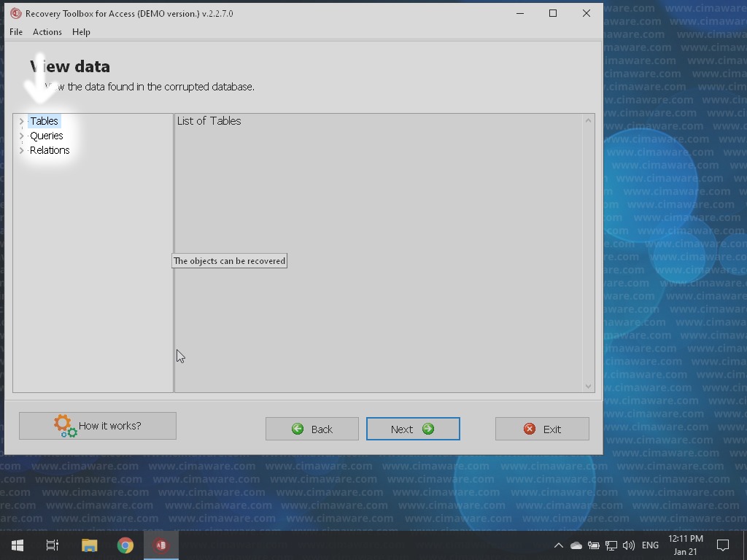
Task: Click the green Back arrow icon
Action: click(x=298, y=429)
